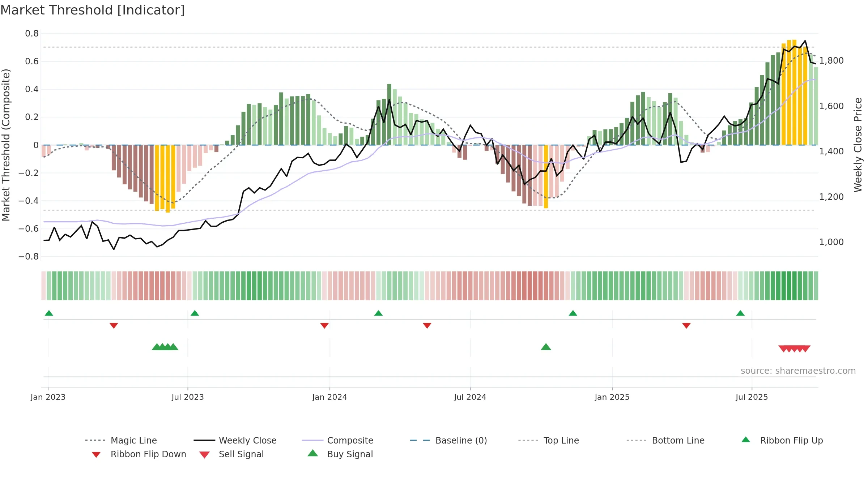The width and height of the screenshot is (868, 488).
Task: Click the buy signal cluster before Jul 2023
Action: point(165,347)
